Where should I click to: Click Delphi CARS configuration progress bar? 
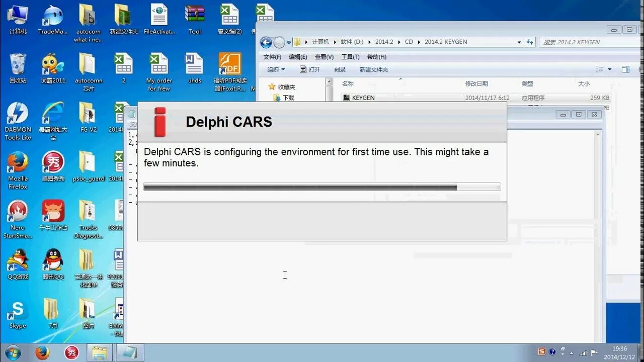pyautogui.click(x=322, y=187)
